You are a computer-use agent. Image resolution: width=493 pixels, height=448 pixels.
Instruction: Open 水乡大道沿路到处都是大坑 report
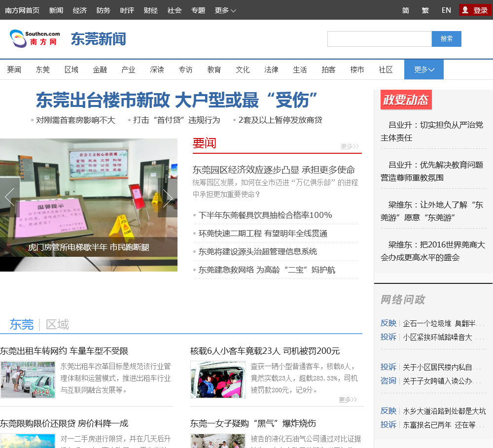coord(444,411)
